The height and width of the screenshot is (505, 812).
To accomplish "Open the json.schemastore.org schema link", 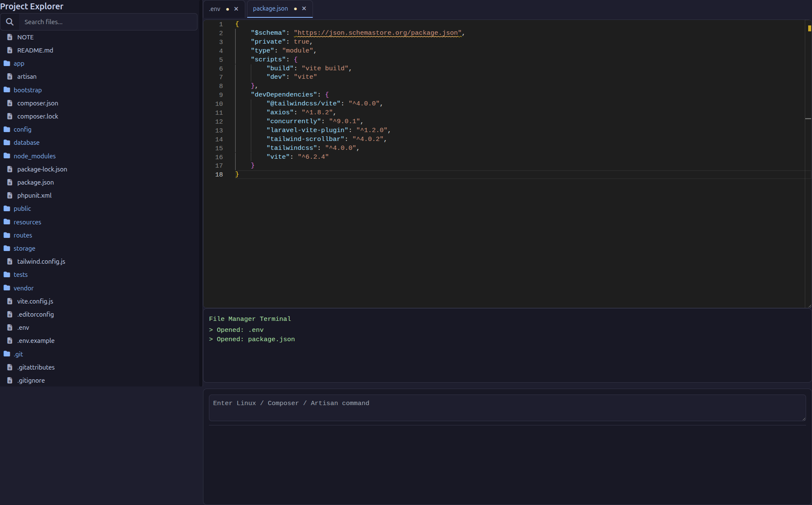I will point(378,33).
